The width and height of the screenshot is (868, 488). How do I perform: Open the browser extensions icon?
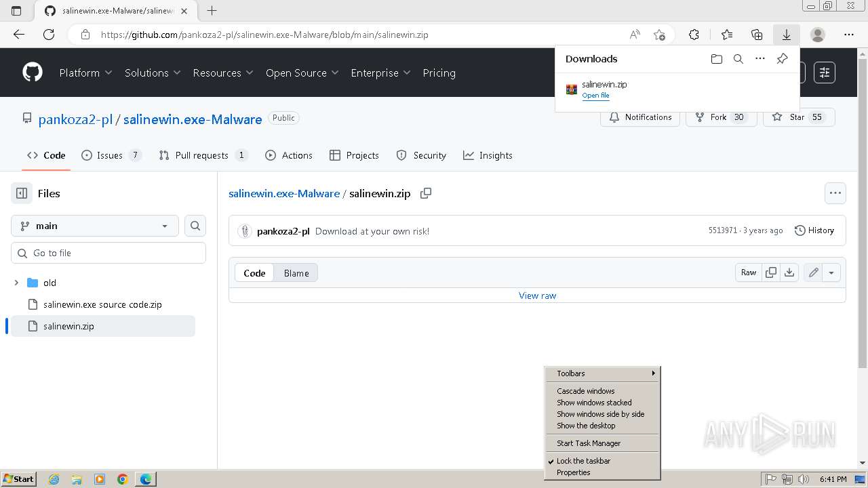pos(694,35)
